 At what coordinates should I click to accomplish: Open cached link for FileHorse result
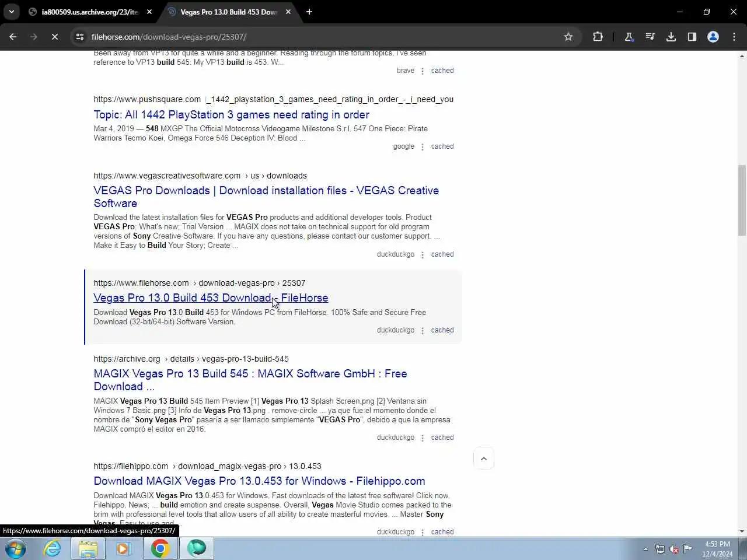(x=442, y=330)
